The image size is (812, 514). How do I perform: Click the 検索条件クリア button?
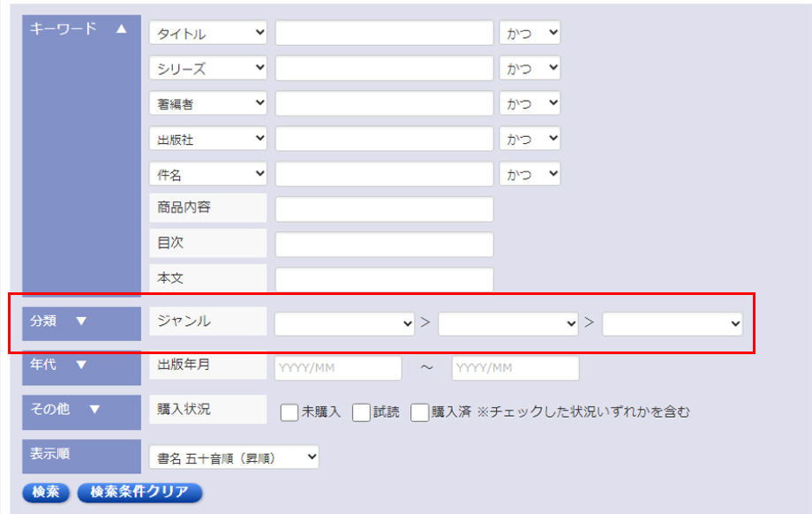(x=139, y=493)
